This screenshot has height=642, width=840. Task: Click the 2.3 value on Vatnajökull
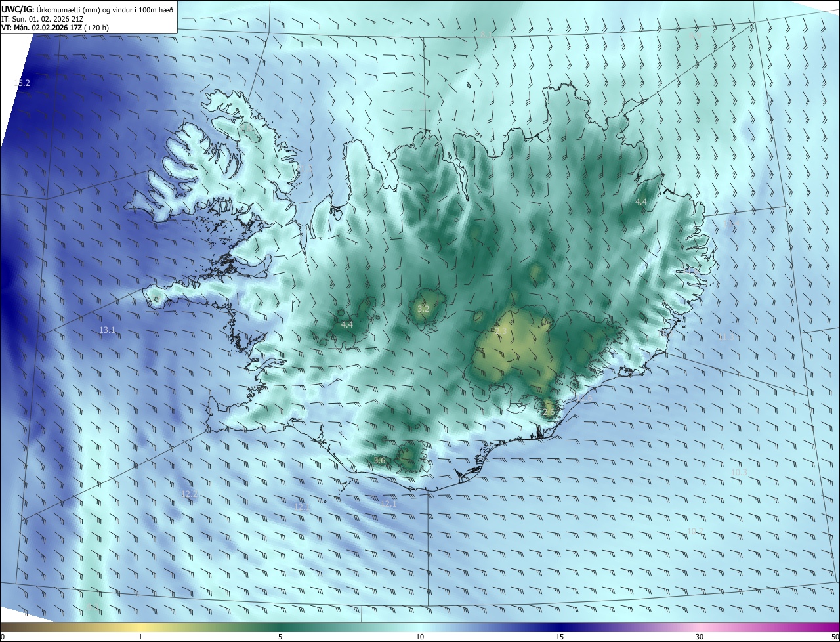pyautogui.click(x=501, y=331)
